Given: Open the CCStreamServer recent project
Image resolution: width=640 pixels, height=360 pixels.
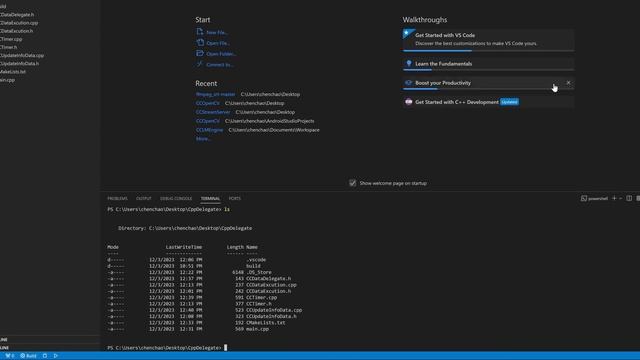Looking at the screenshot, I should click(213, 112).
